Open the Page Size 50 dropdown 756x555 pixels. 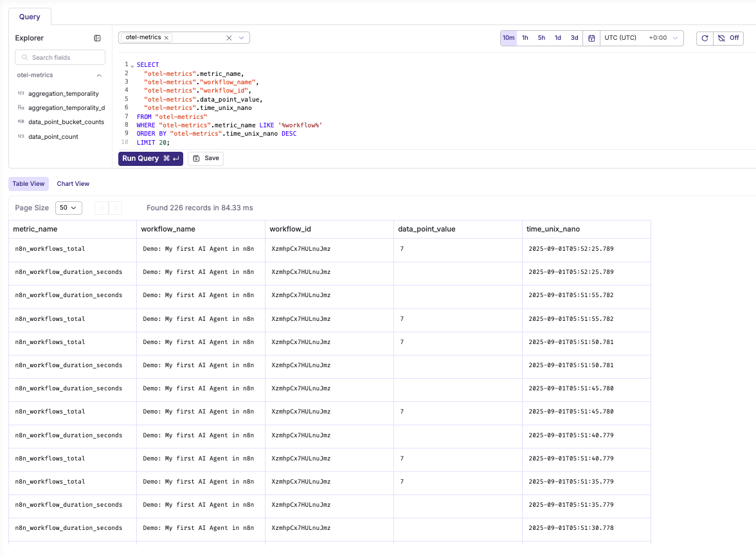pyautogui.click(x=68, y=208)
